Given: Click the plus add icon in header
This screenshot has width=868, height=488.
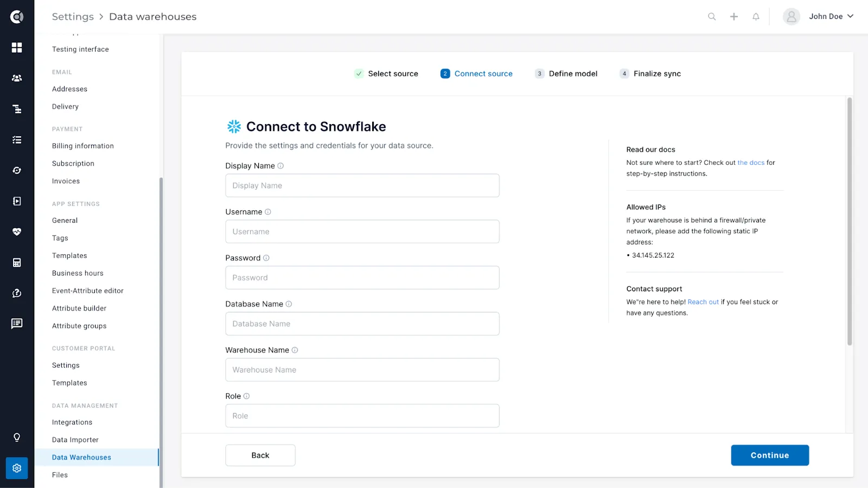Looking at the screenshot, I should coord(734,17).
